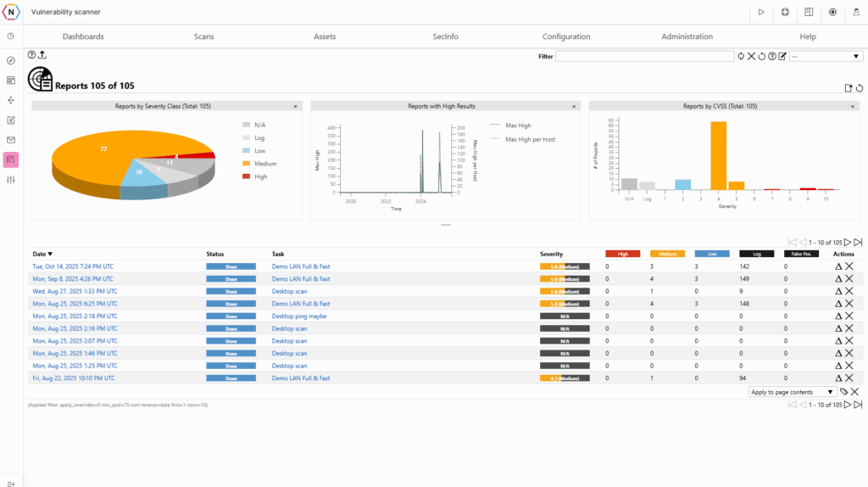Click the edit filter icon

pyautogui.click(x=782, y=57)
